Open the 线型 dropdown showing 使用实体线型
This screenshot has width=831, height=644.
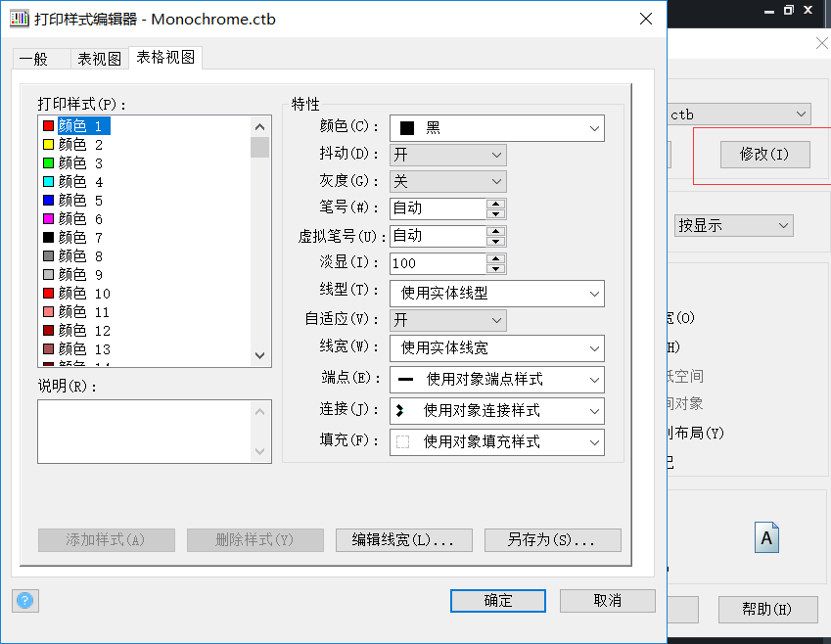point(595,293)
